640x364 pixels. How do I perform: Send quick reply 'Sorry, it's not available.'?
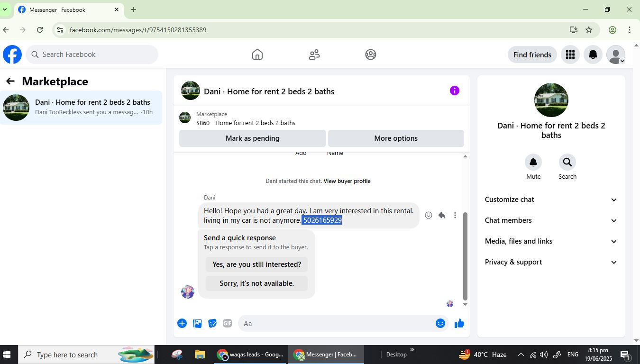(x=257, y=283)
